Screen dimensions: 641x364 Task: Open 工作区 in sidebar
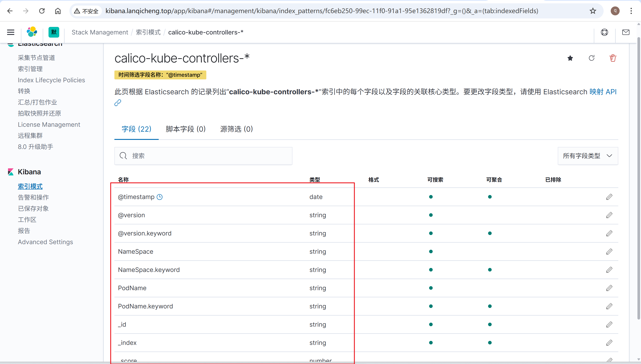pyautogui.click(x=27, y=220)
